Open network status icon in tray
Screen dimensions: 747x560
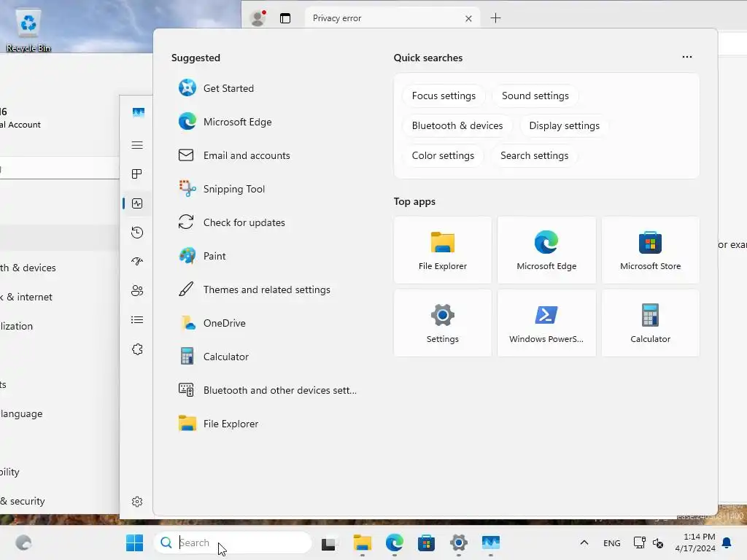tap(639, 542)
